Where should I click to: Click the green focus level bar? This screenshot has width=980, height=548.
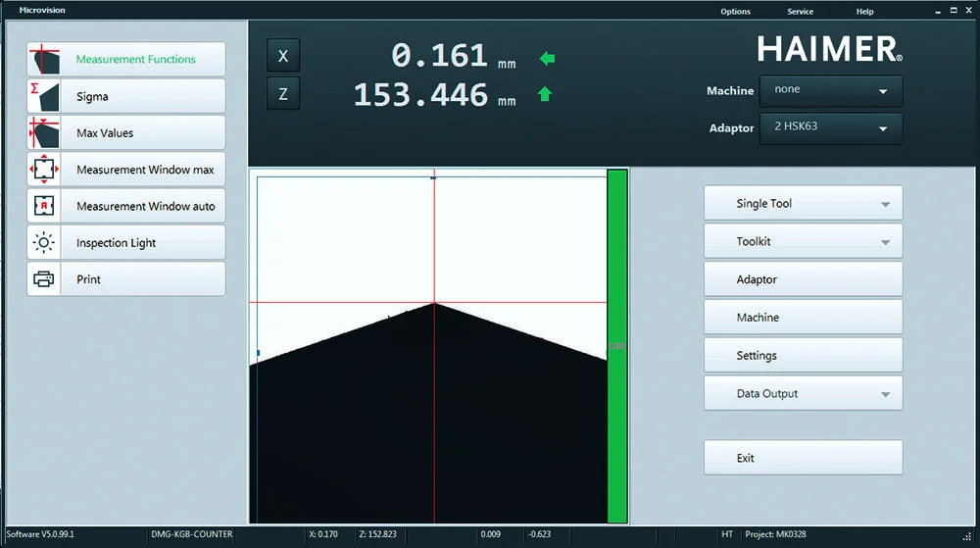(616, 345)
